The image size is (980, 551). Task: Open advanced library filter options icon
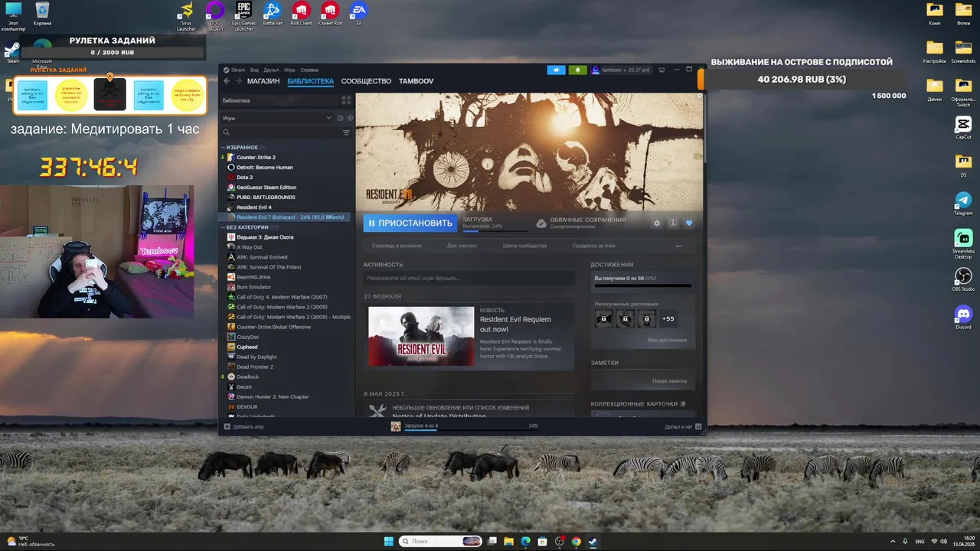click(346, 132)
